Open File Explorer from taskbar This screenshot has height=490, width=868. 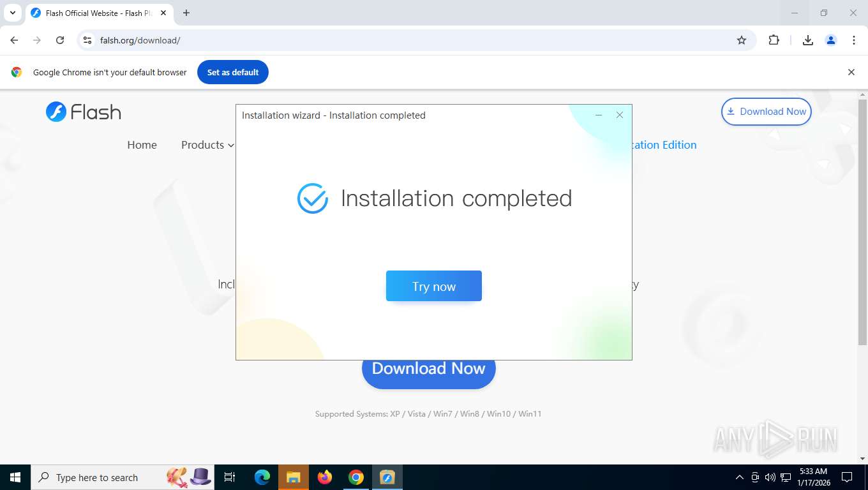[293, 477]
